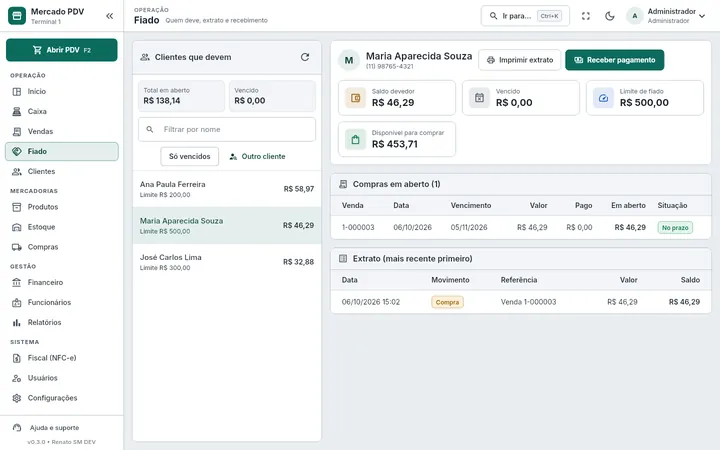Click the Administrador avatar circle

[635, 16]
